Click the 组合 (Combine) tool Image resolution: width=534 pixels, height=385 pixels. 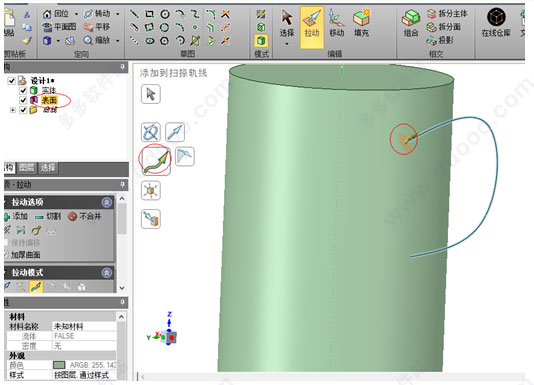tap(411, 23)
